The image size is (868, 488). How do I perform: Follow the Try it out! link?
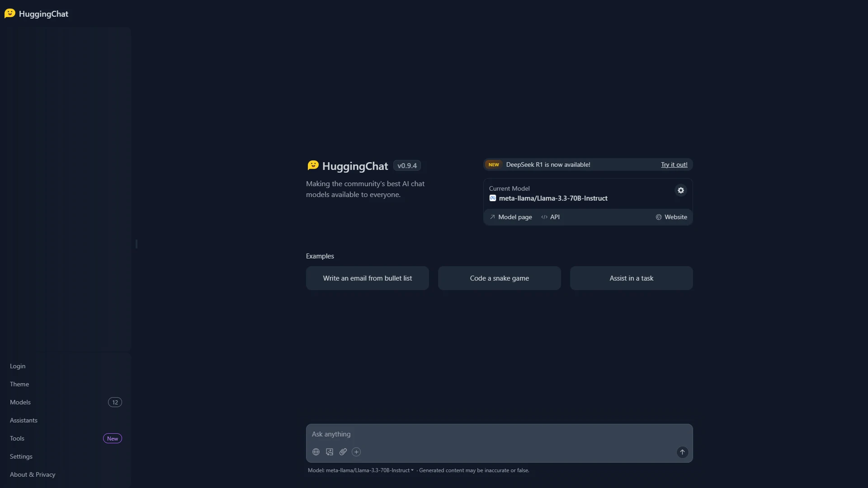674,164
